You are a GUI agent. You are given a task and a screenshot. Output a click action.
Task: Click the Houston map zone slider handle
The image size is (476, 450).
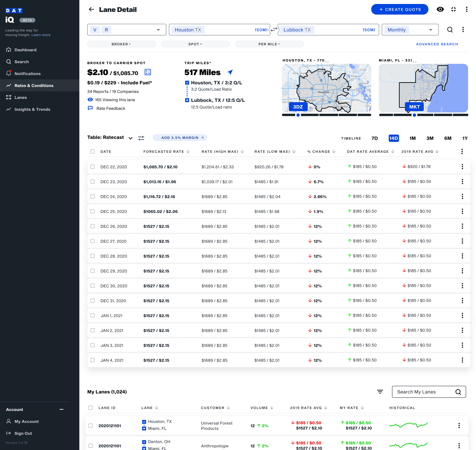coord(298,115)
